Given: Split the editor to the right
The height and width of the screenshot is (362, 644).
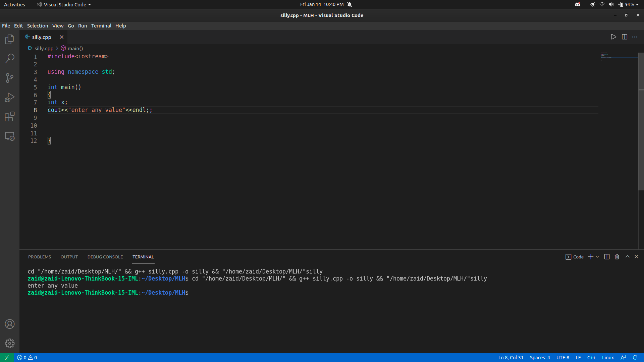Looking at the screenshot, I should (625, 37).
